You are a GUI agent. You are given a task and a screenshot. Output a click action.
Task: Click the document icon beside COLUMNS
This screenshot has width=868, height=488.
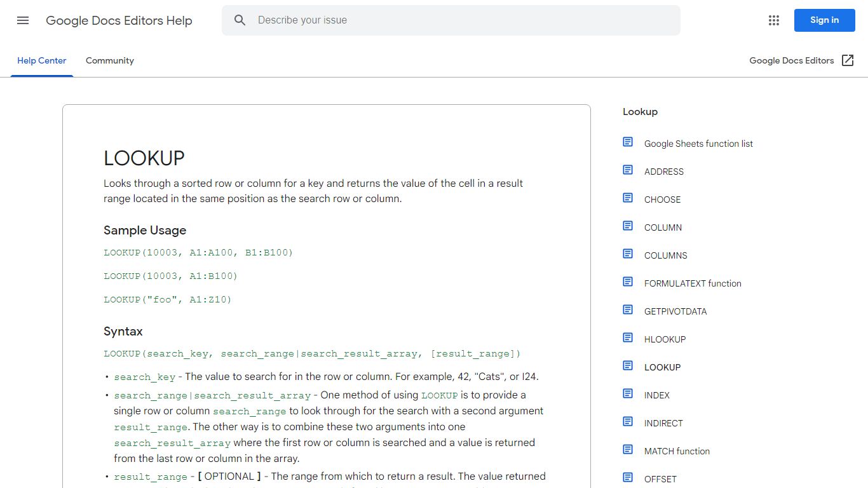(x=628, y=254)
